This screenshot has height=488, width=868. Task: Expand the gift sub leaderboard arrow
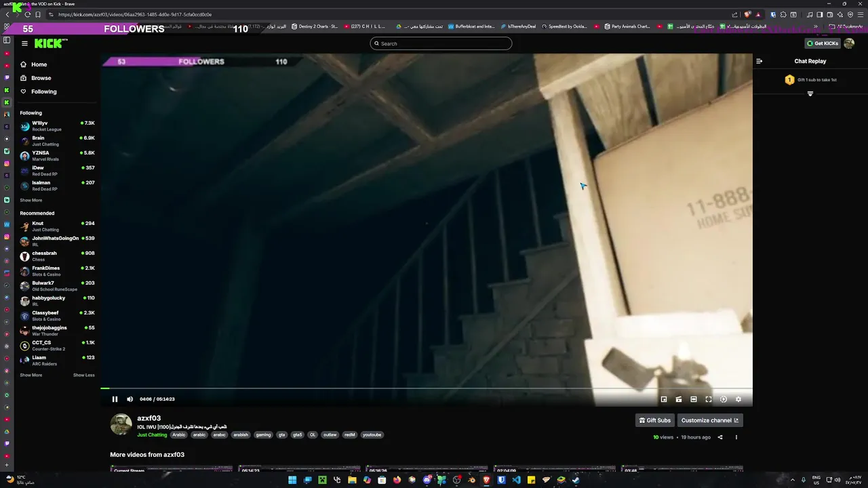click(x=810, y=94)
